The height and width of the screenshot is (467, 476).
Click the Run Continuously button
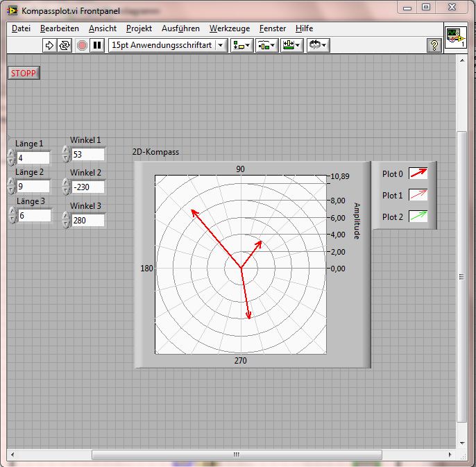tap(65, 45)
